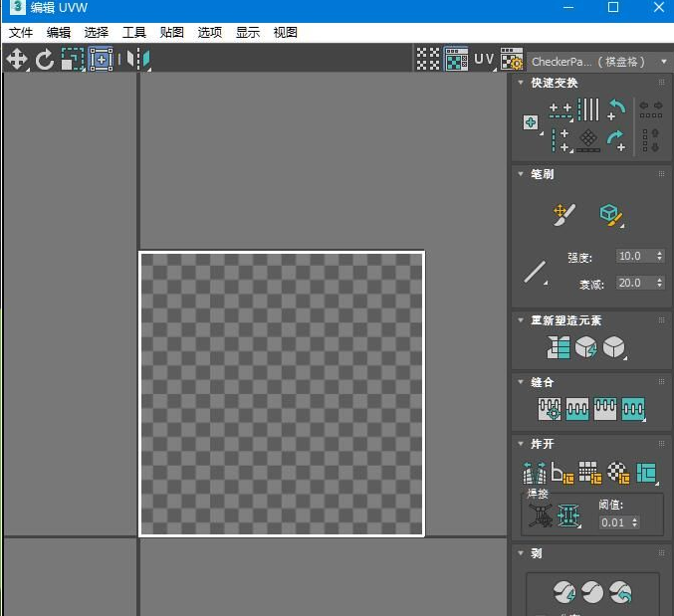Image resolution: width=674 pixels, height=616 pixels.
Task: Select the Scale selected subobjects tool
Action: click(x=73, y=59)
